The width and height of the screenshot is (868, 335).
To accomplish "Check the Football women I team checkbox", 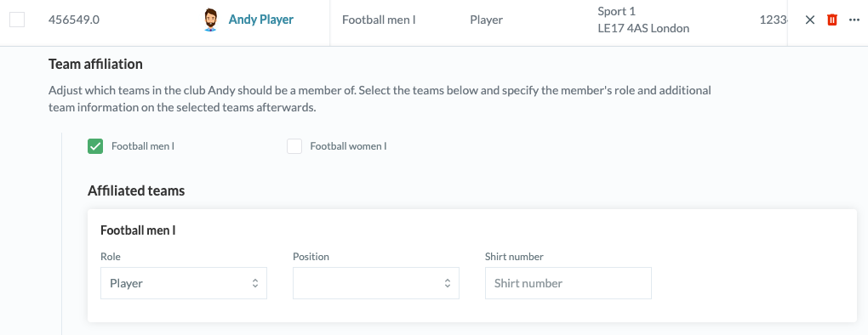I will click(294, 146).
